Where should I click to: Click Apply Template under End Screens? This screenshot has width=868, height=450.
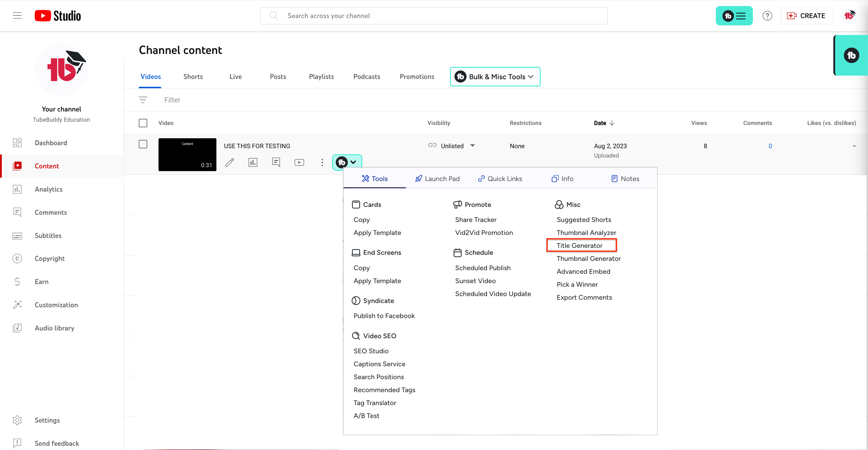pyautogui.click(x=377, y=281)
